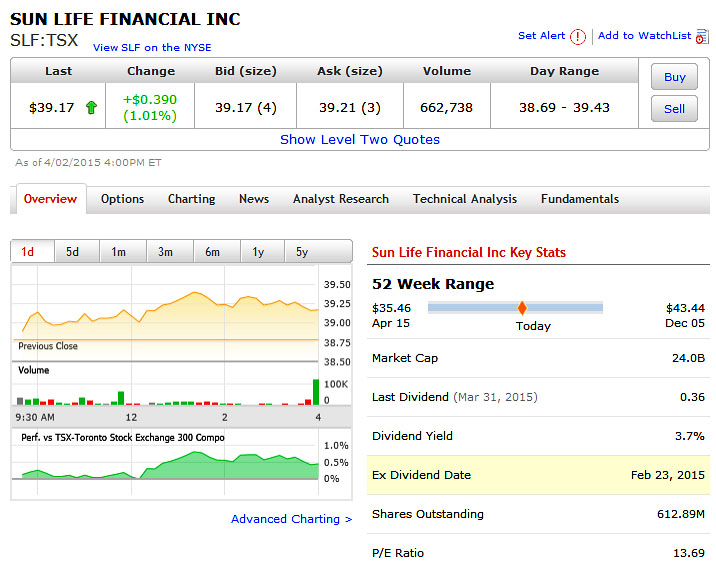
Task: Switch to the Options tab
Action: pyautogui.click(x=122, y=199)
